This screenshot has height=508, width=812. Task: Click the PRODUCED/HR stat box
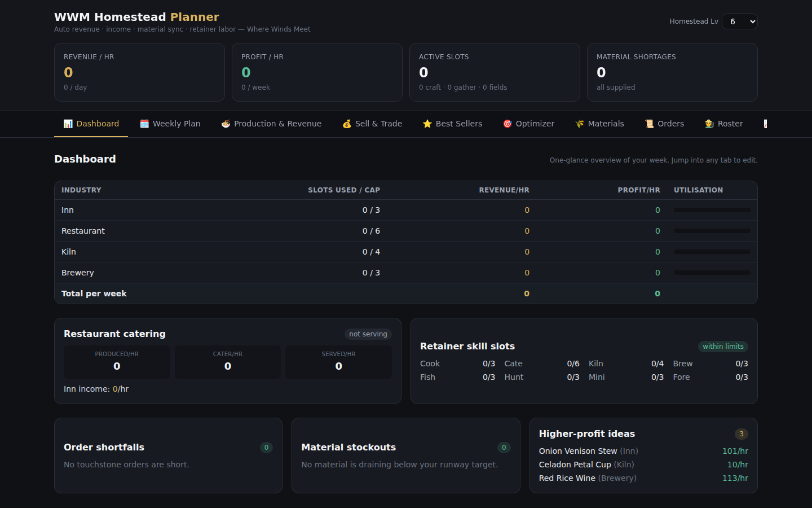(117, 362)
